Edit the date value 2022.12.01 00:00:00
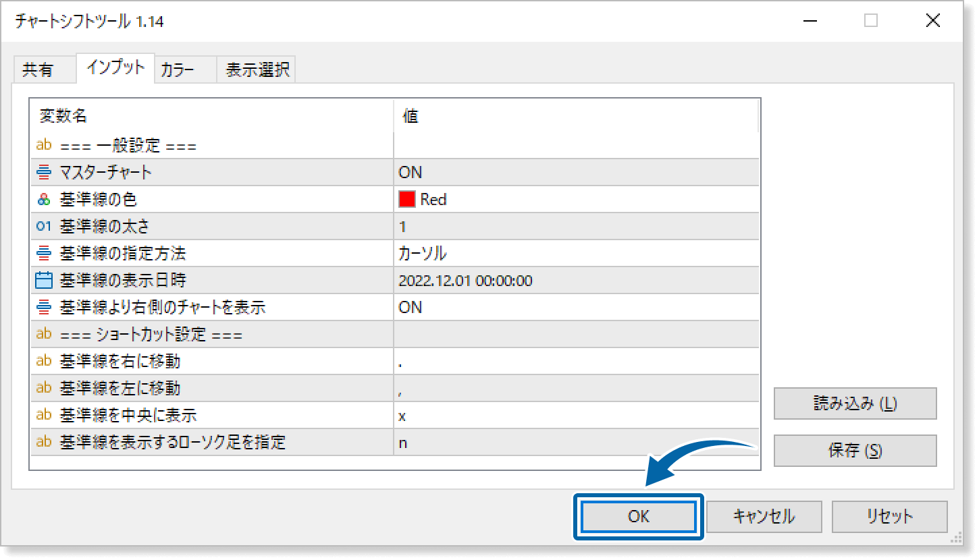Viewport: 979px width, 560px height. pos(576,280)
